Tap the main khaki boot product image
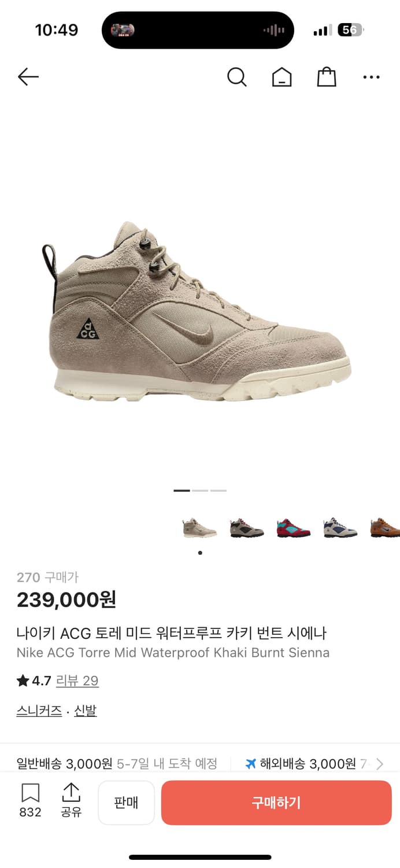 [x=197, y=311]
